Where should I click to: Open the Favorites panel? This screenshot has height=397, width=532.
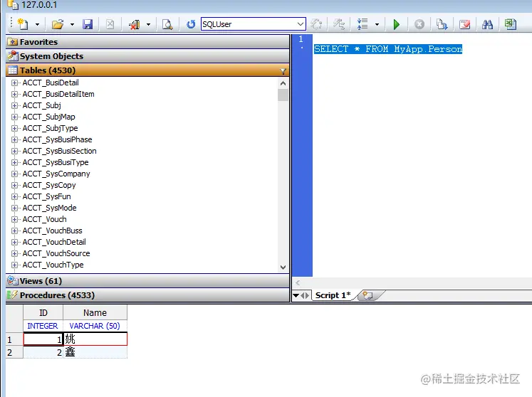(147, 42)
